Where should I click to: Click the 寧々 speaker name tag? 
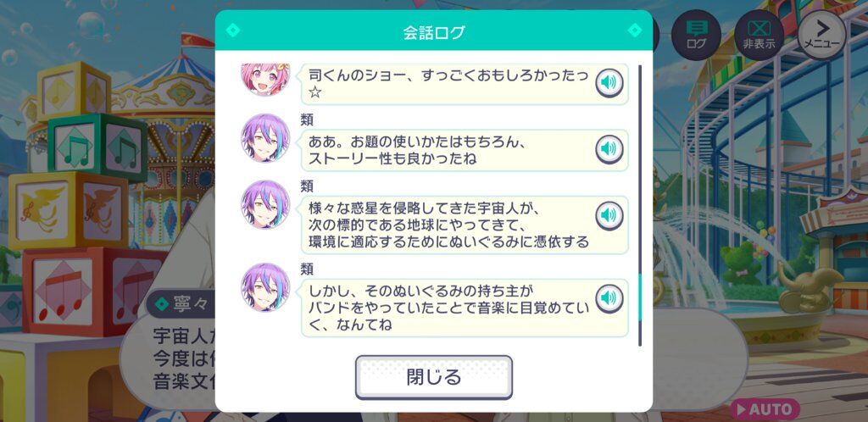click(x=181, y=304)
